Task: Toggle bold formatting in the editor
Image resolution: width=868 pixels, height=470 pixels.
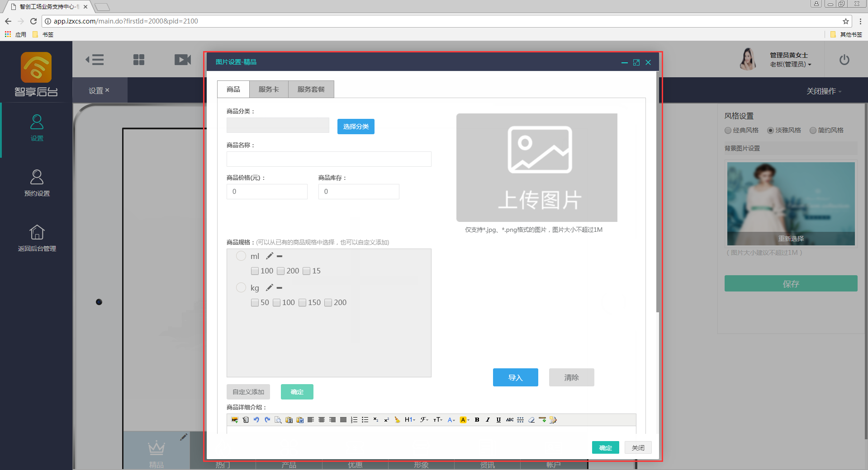Action: coord(477,420)
